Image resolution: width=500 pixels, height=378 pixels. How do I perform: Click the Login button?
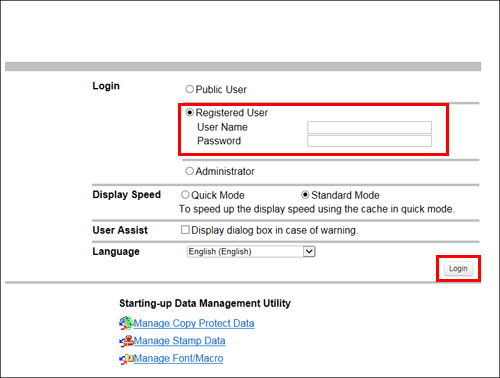[458, 269]
